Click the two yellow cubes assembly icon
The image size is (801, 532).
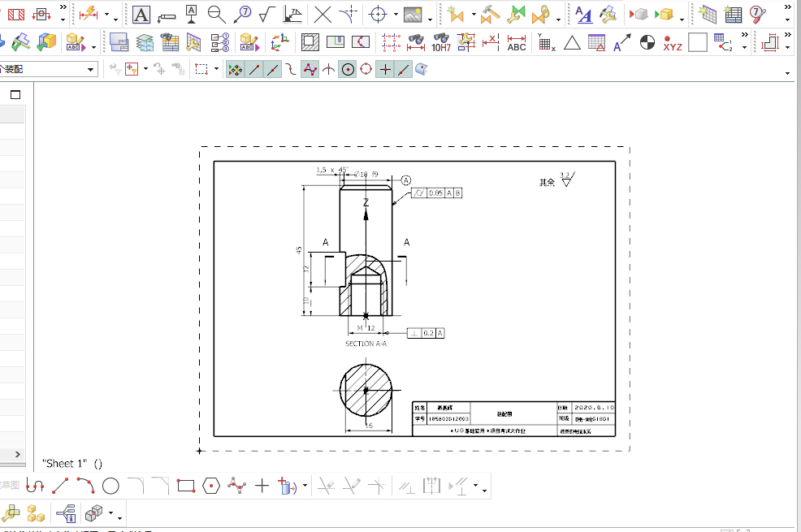coord(35,513)
